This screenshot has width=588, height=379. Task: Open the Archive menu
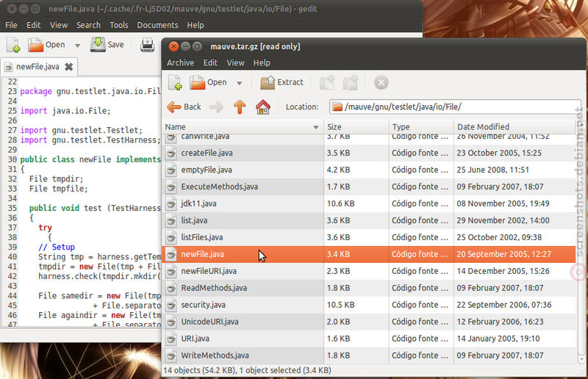[x=180, y=62]
